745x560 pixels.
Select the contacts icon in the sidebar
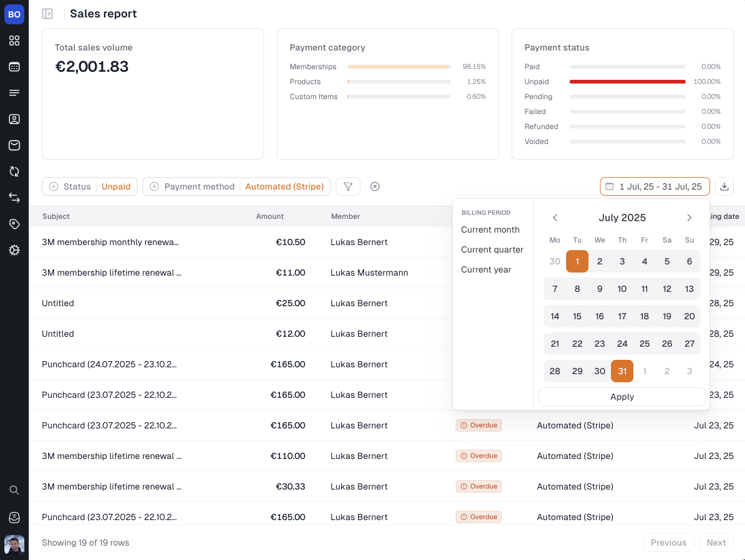point(14,118)
